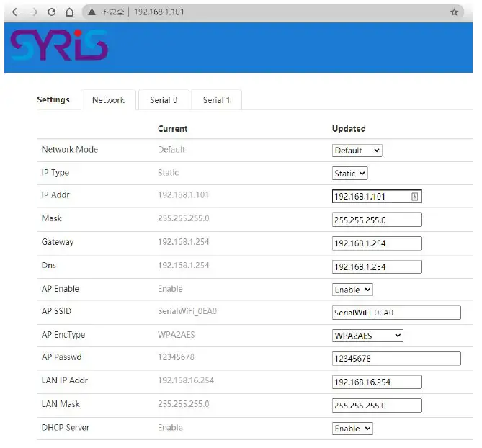Open the AP Enable dropdown

(x=352, y=290)
